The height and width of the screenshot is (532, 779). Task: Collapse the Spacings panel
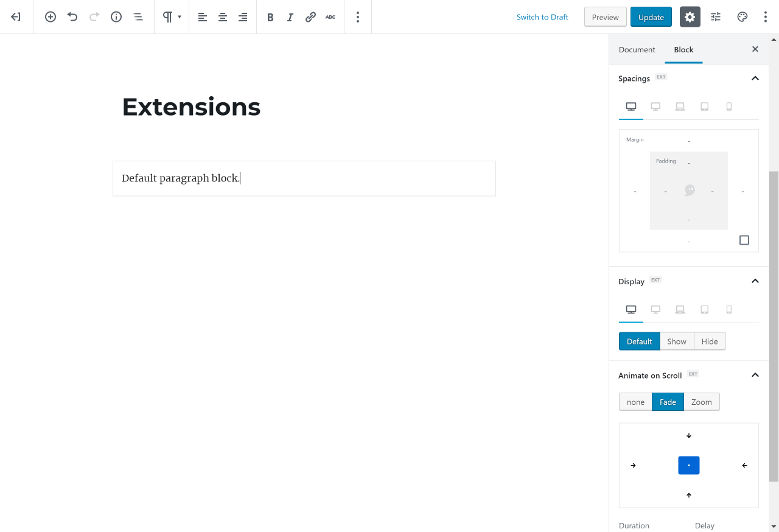point(755,78)
